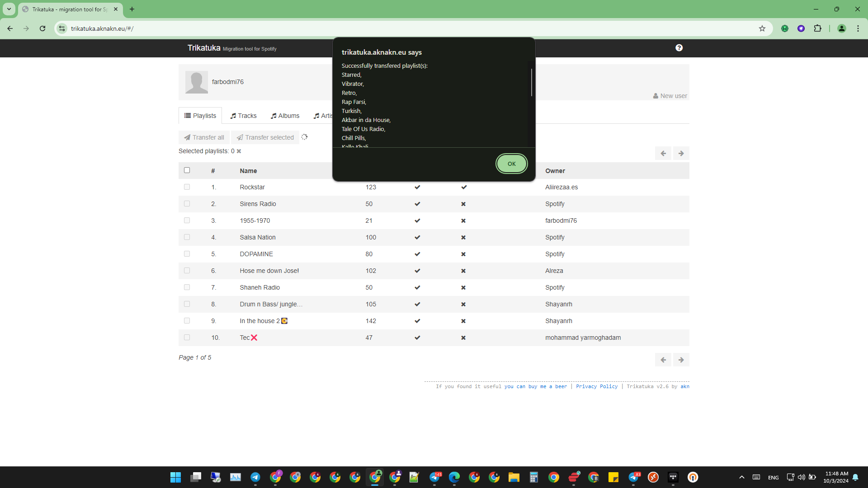The width and height of the screenshot is (868, 488).
Task: Open the Chrome profile icon
Action: click(842, 28)
